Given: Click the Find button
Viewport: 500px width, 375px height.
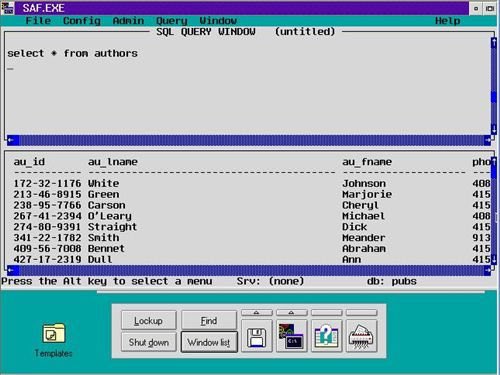Looking at the screenshot, I should tap(209, 320).
